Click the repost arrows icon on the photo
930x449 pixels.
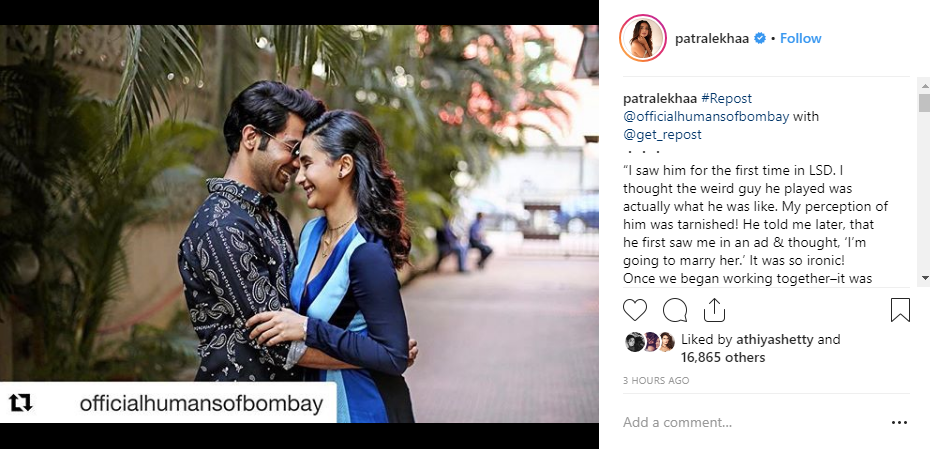[21, 403]
